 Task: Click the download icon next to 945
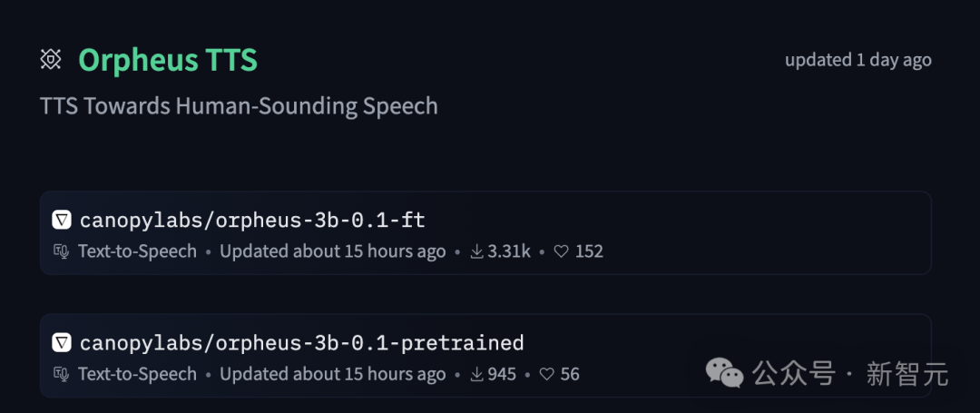pyautogui.click(x=476, y=374)
